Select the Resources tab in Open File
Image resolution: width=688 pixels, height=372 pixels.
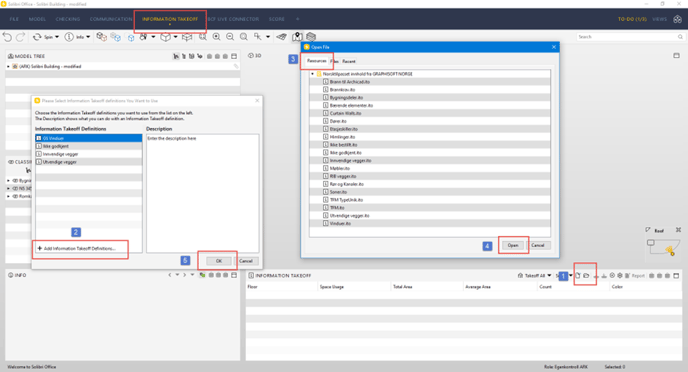coord(316,61)
